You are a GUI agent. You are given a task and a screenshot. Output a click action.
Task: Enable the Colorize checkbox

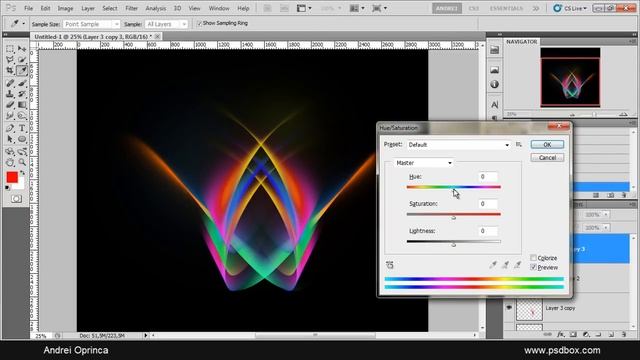point(533,258)
